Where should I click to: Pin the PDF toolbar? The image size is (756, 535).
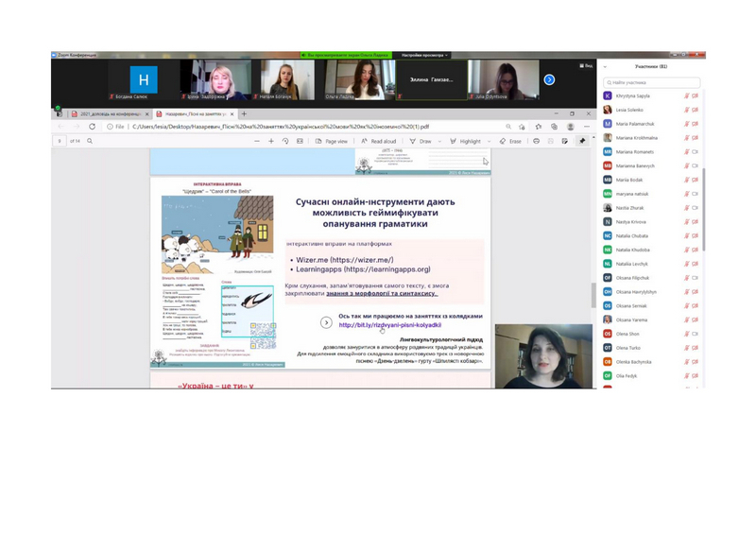point(582,141)
